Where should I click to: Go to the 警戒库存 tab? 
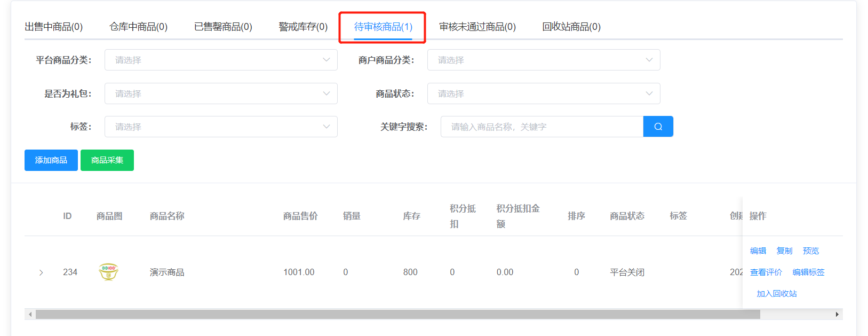303,27
